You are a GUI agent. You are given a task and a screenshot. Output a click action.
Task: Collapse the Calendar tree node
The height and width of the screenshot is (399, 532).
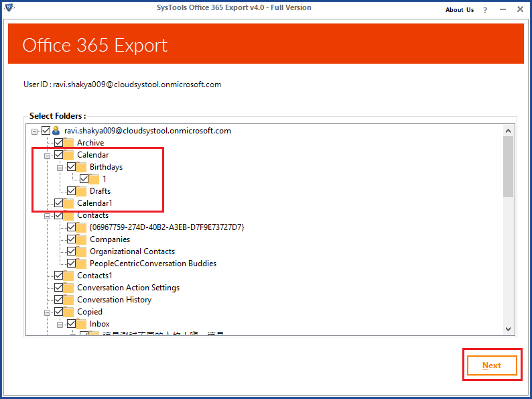(47, 156)
